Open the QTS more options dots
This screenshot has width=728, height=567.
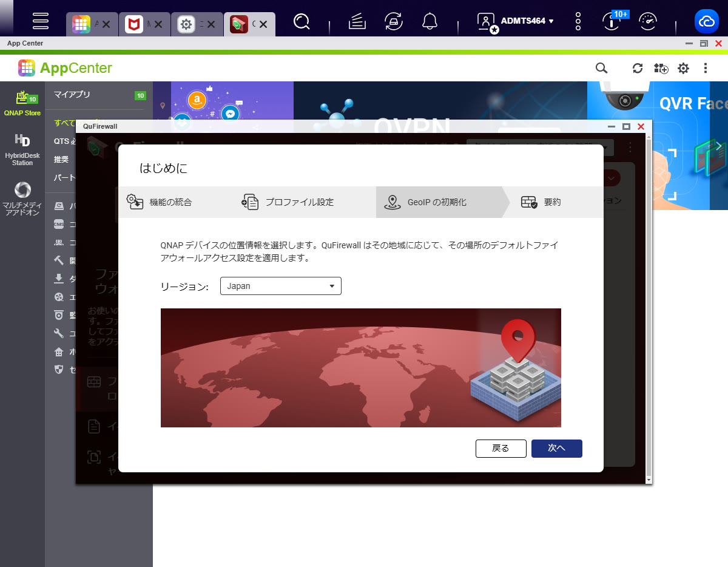578,22
